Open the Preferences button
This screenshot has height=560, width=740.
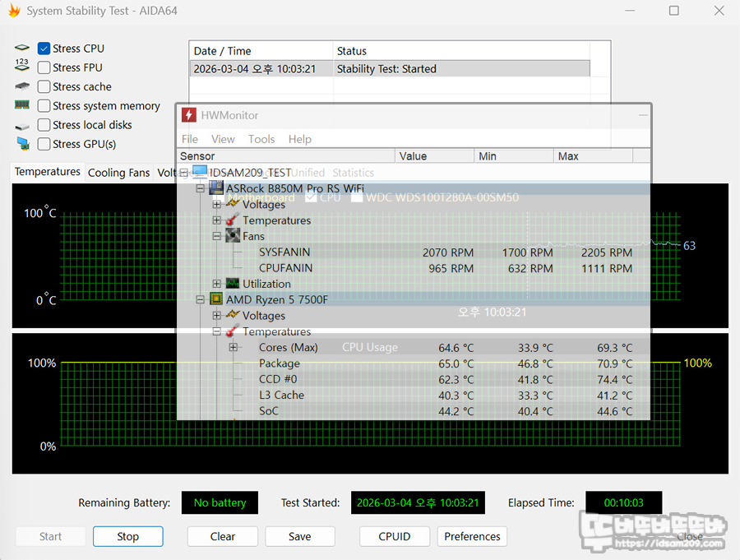pyautogui.click(x=472, y=536)
